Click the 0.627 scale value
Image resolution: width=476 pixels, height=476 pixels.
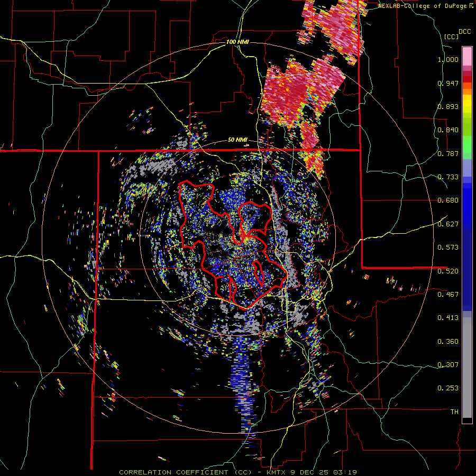coord(448,224)
